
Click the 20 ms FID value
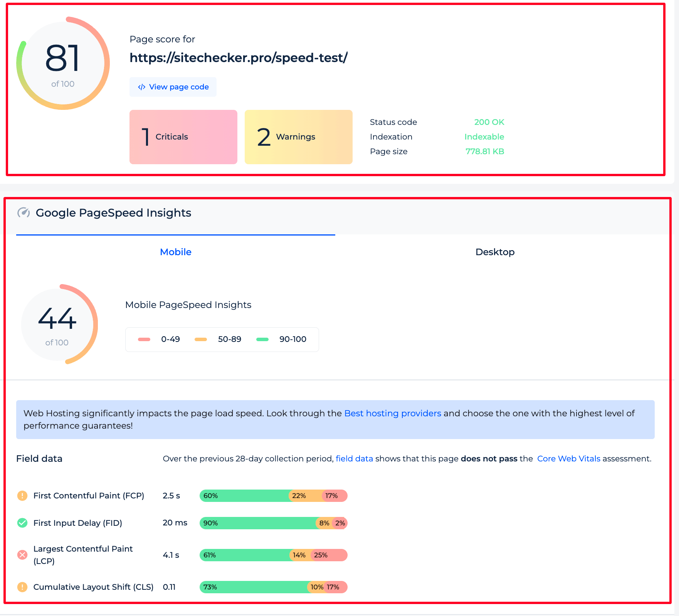(175, 523)
